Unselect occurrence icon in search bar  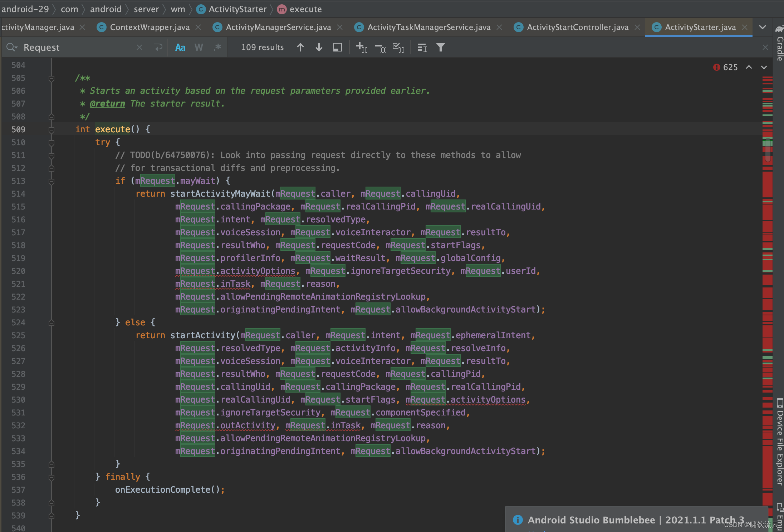[380, 47]
